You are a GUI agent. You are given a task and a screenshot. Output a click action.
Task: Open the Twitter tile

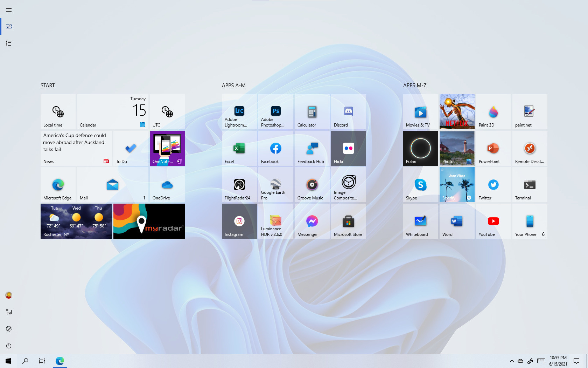493,185
